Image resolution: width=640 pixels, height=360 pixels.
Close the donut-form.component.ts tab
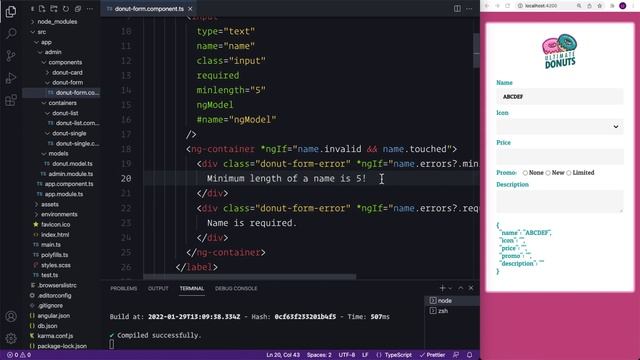tap(190, 9)
